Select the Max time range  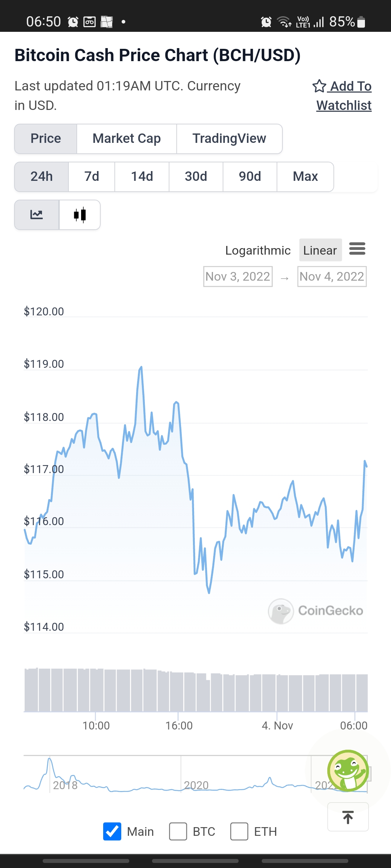(x=305, y=177)
